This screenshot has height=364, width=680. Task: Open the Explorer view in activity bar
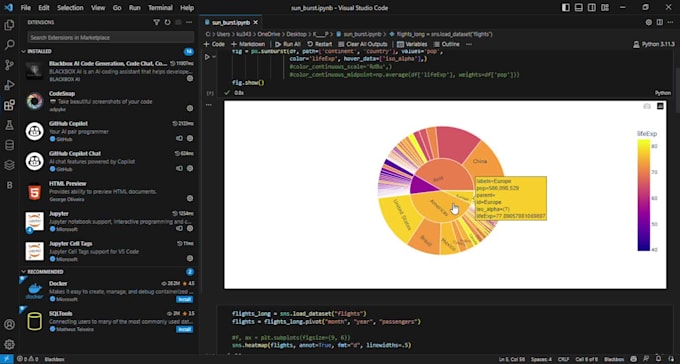coord(9,25)
